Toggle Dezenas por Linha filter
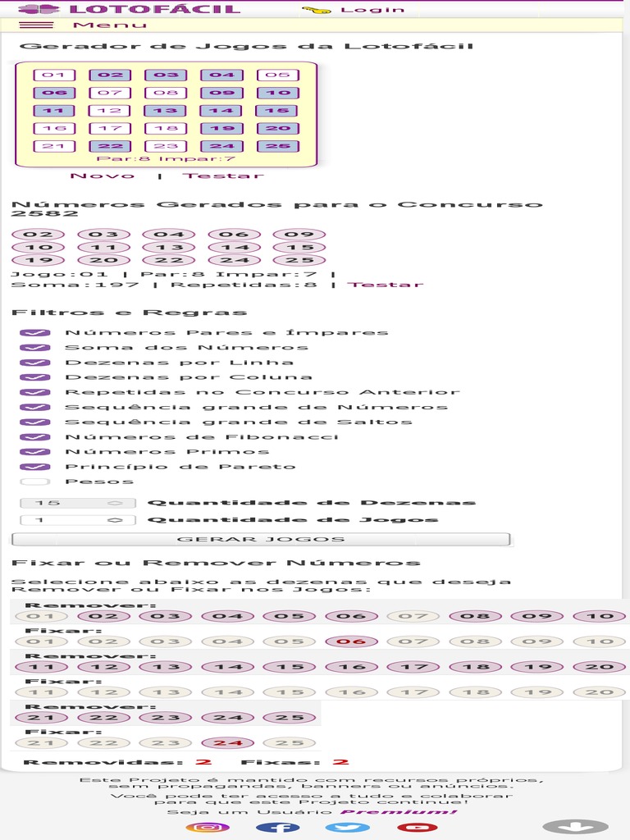Screen dimensions: 630x840 (x=34, y=363)
